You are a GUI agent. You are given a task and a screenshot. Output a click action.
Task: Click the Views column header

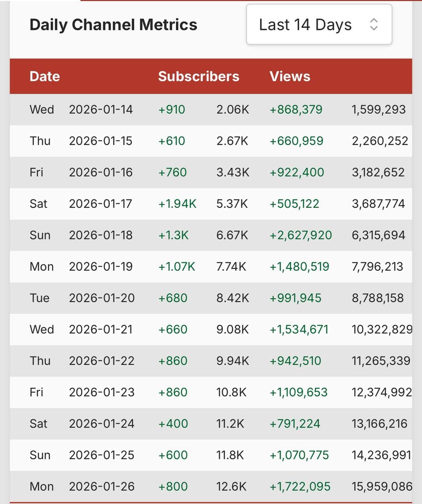[290, 76]
